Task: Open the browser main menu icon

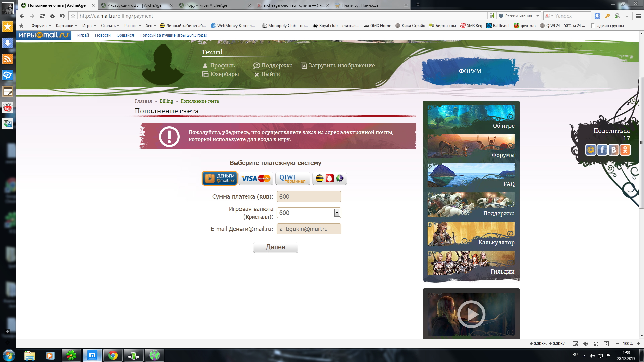Action: click(x=638, y=16)
